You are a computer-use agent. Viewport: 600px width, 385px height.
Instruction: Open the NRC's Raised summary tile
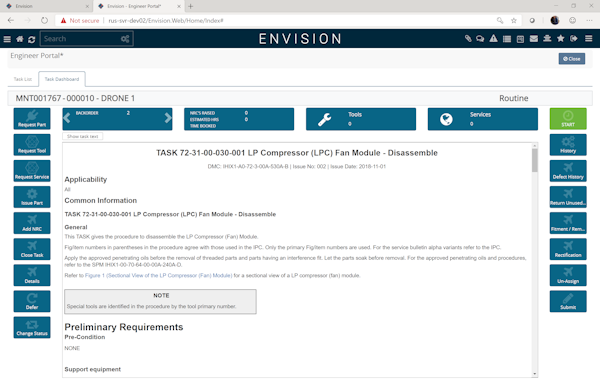(239, 119)
